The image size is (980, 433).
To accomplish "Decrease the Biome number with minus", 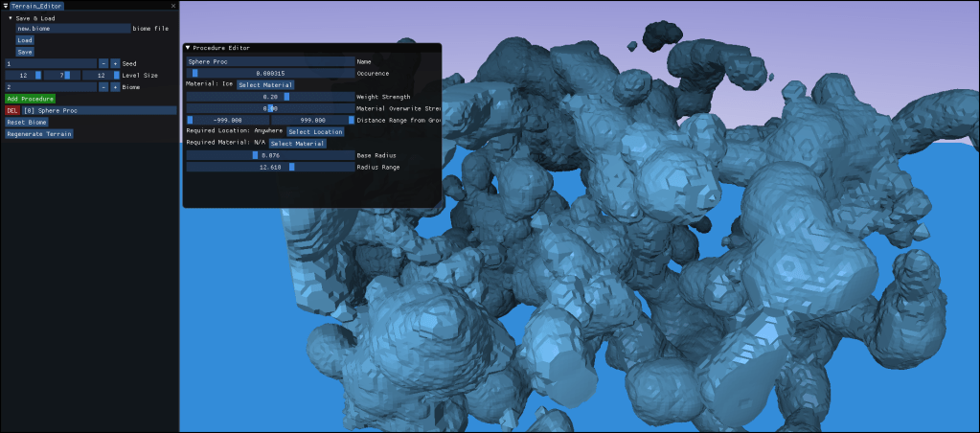I will click(103, 86).
